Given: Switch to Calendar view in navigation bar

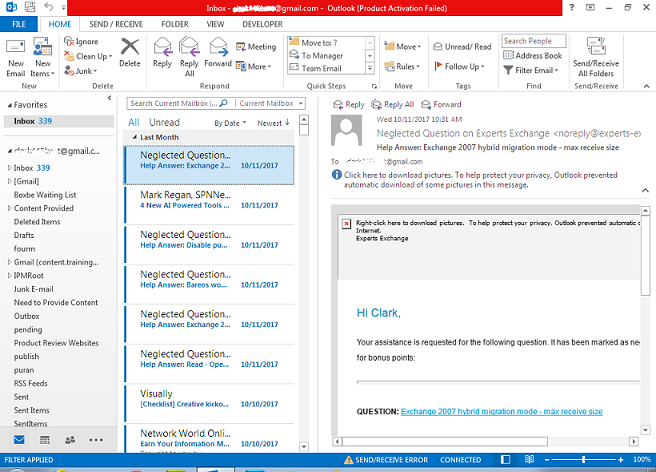Looking at the screenshot, I should [44, 439].
